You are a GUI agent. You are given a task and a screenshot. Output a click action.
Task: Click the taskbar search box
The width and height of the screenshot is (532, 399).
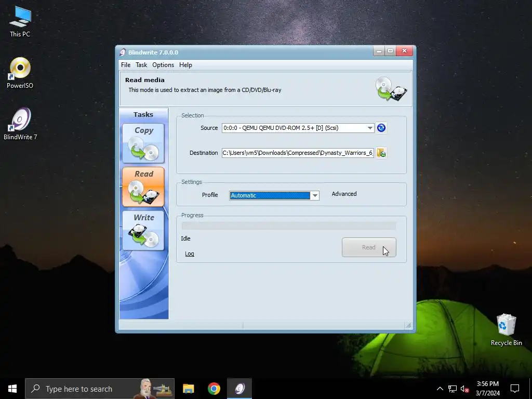click(100, 389)
